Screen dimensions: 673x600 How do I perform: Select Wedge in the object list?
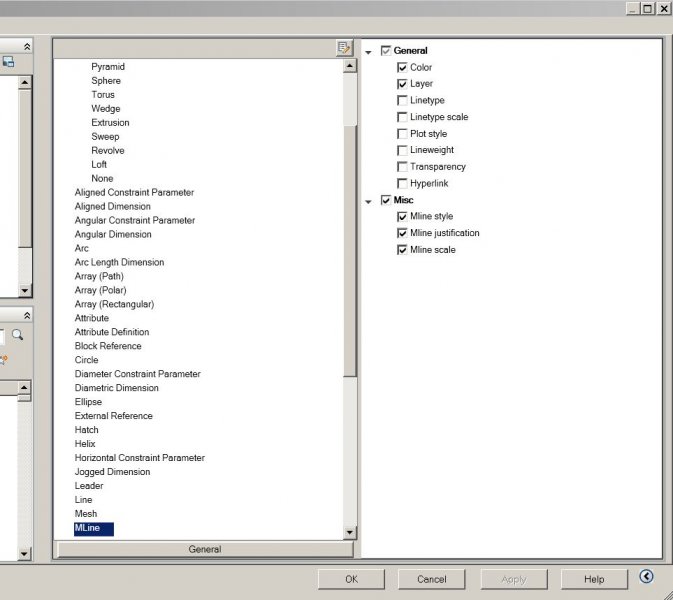click(106, 109)
